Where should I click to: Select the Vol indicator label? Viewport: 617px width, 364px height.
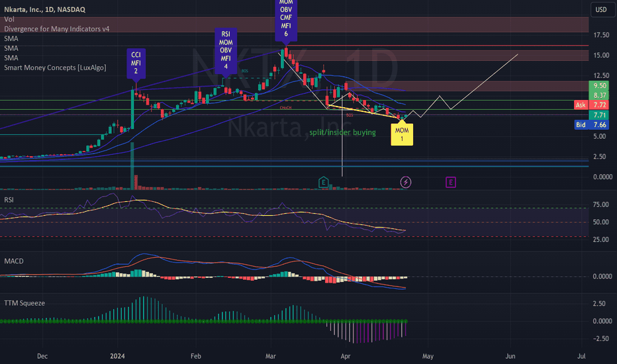pyautogui.click(x=9, y=19)
